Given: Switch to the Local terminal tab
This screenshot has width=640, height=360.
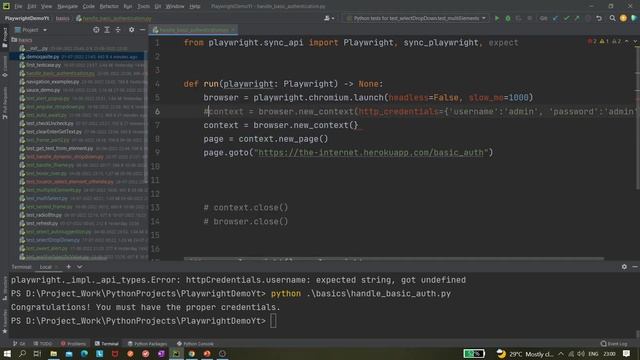Looking at the screenshot, I should [45, 267].
